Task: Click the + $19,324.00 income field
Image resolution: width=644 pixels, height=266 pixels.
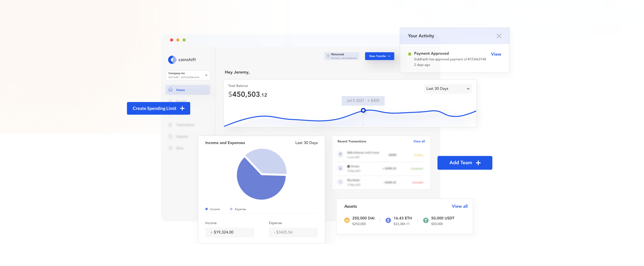Action: click(x=229, y=232)
